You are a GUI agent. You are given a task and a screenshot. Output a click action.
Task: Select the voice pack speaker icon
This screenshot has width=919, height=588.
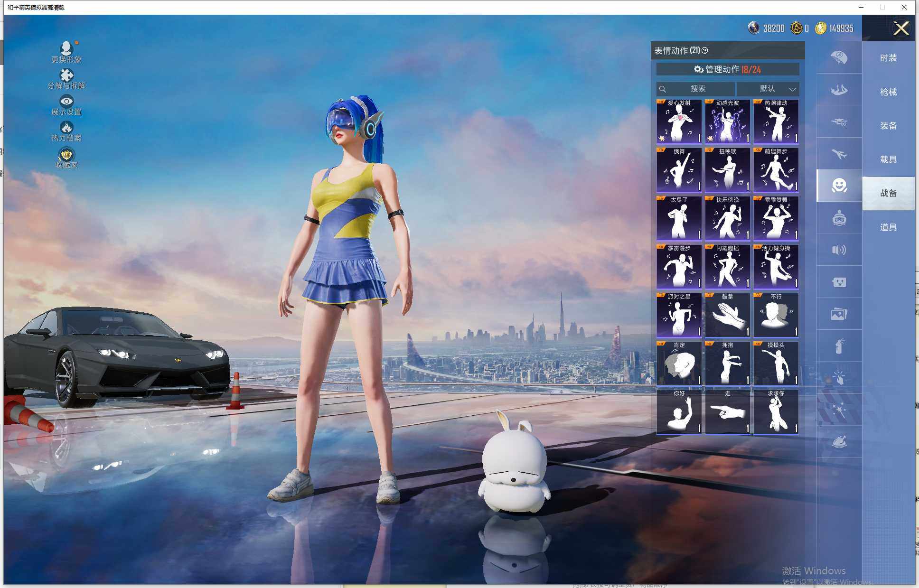pos(839,250)
